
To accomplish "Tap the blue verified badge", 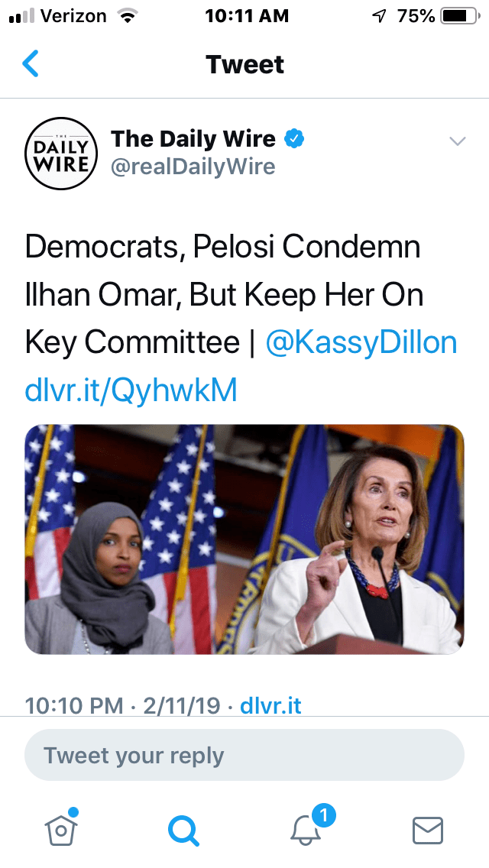I will coord(295,139).
